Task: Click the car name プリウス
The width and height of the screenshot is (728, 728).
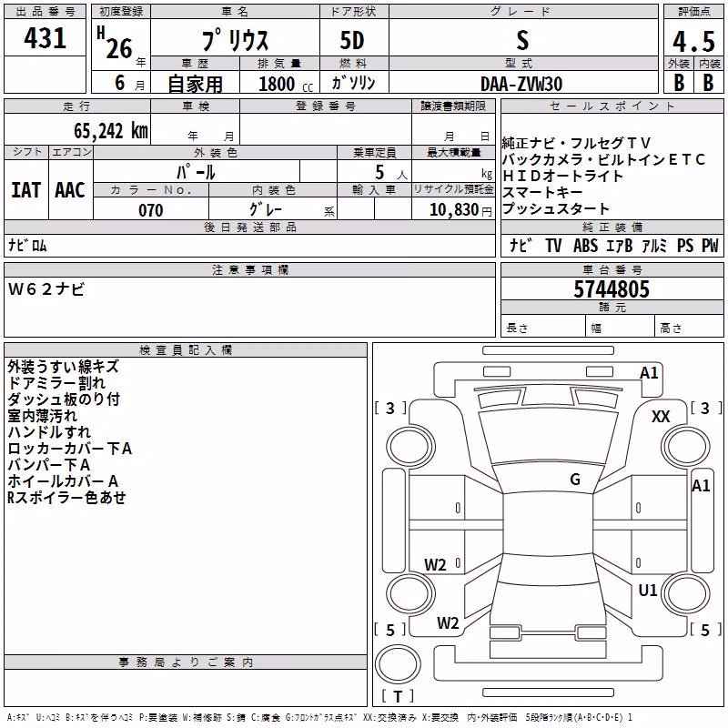Action: pyautogui.click(x=235, y=40)
